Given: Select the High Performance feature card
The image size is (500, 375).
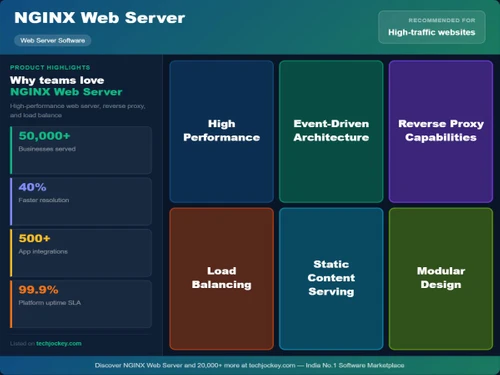Looking at the screenshot, I should coord(222,131).
